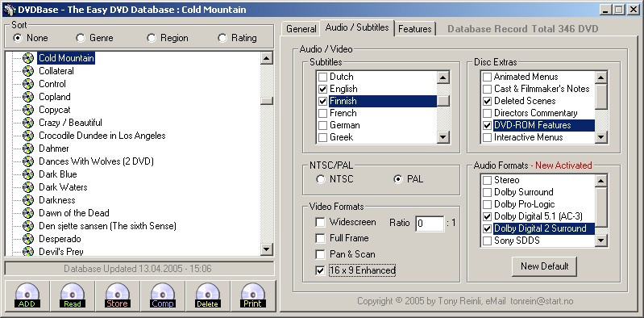Click the ADD disc button
This screenshot has height=318, width=644.
[x=27, y=295]
